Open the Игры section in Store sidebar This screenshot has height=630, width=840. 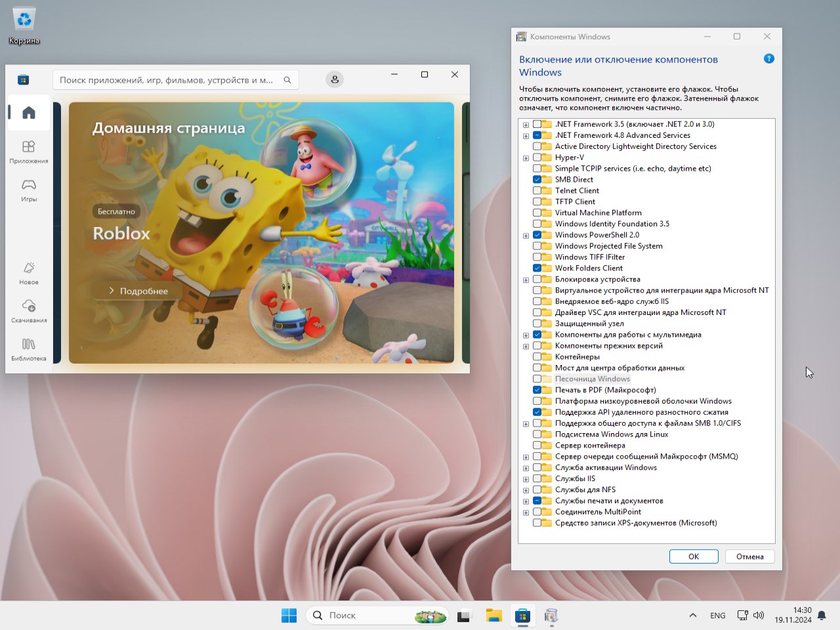(29, 190)
